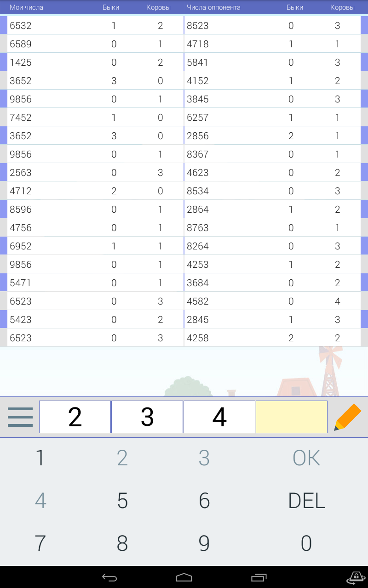Tap opponent number 5841

(198, 62)
